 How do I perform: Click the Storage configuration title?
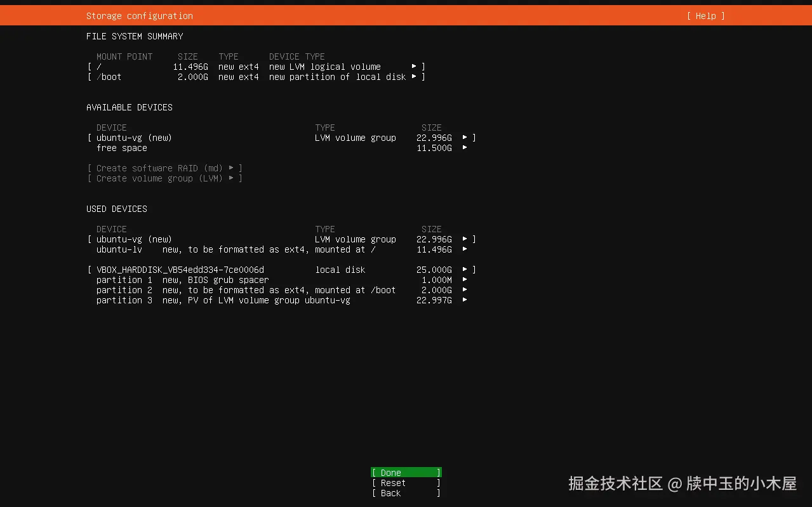point(140,16)
